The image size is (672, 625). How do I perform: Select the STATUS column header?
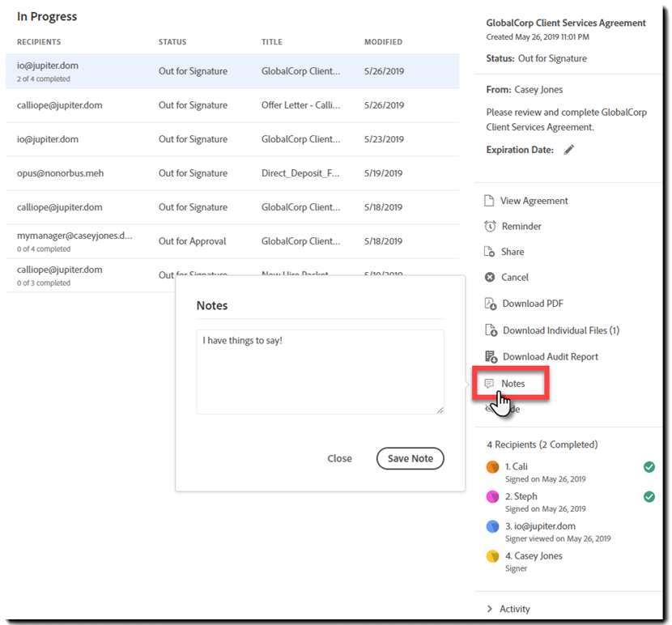[172, 41]
